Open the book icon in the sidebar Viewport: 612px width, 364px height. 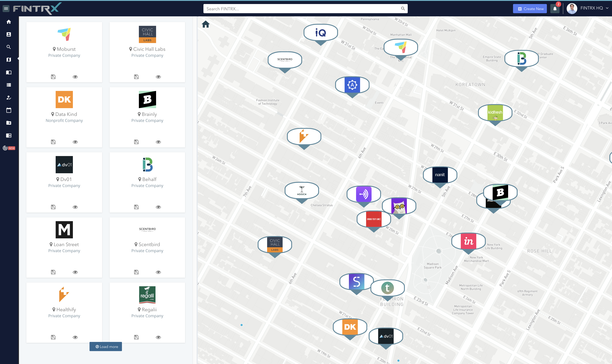[9, 72]
